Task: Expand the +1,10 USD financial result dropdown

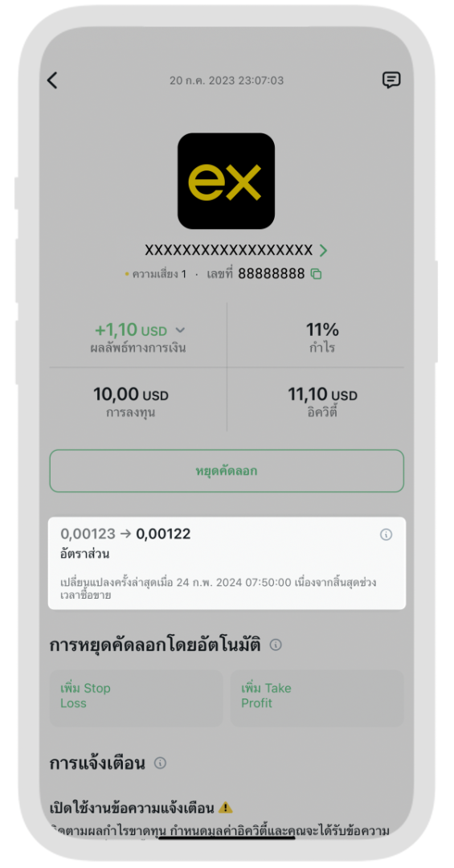Action: [x=180, y=330]
